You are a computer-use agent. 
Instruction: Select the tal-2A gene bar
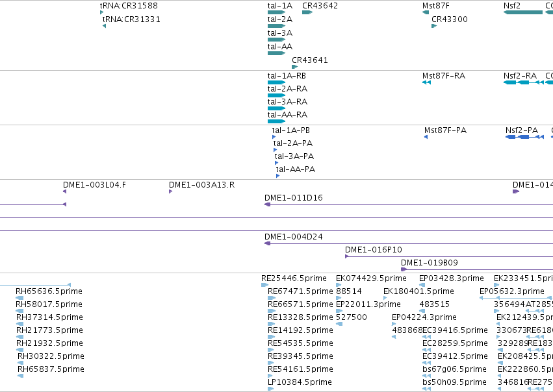tap(277, 26)
